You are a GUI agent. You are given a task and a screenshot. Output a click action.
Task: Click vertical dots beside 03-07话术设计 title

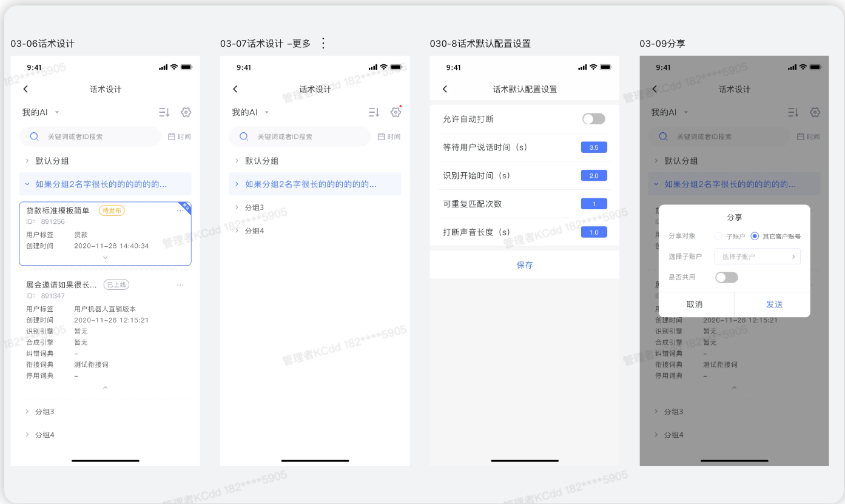click(x=323, y=43)
